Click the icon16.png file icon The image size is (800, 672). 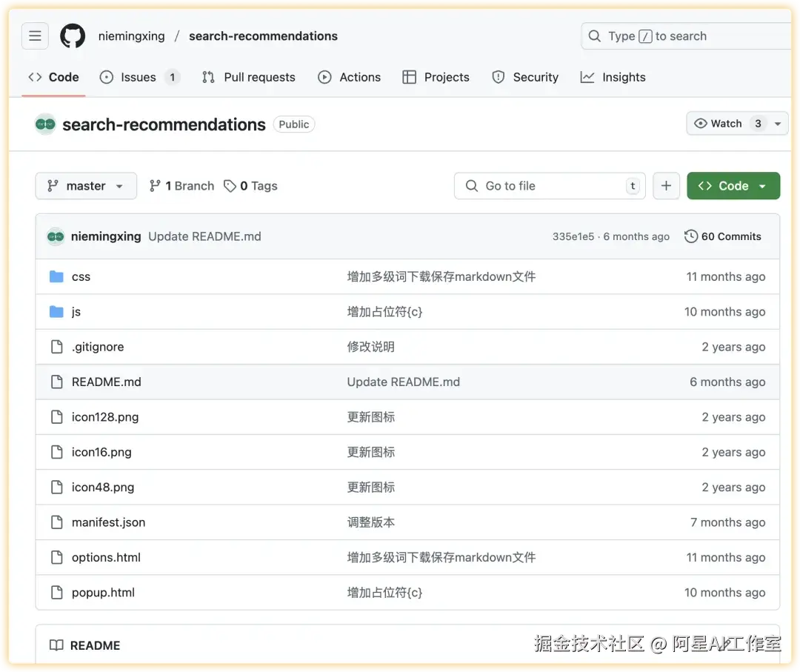point(56,452)
